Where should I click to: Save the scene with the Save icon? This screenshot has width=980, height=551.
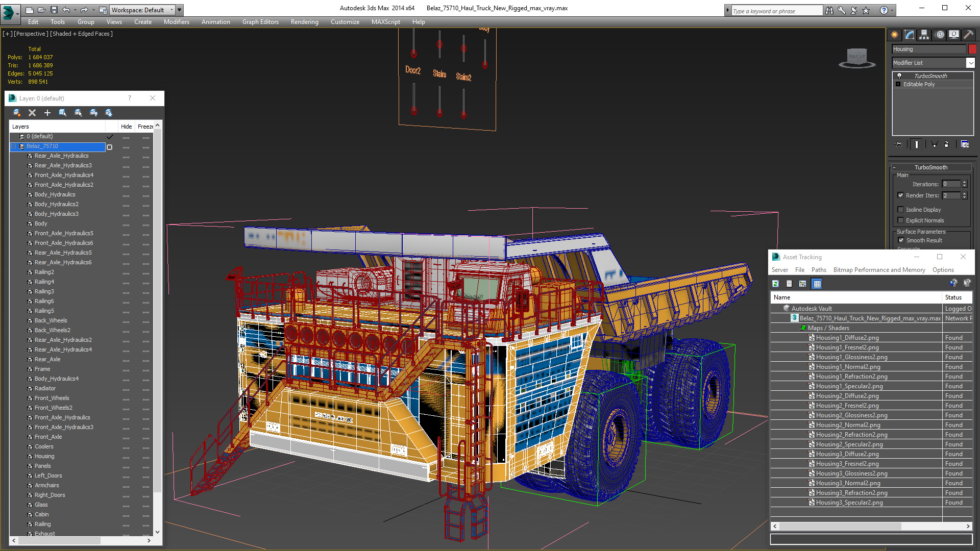click(54, 10)
